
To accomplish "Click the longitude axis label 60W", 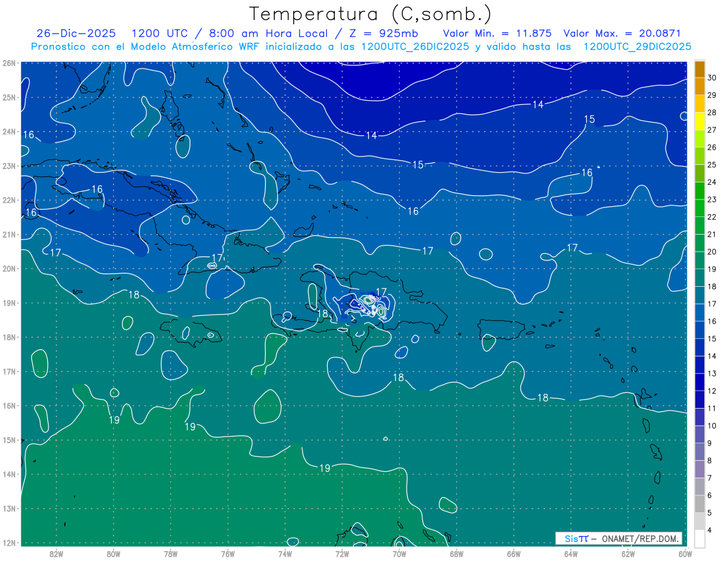I will point(685,554).
